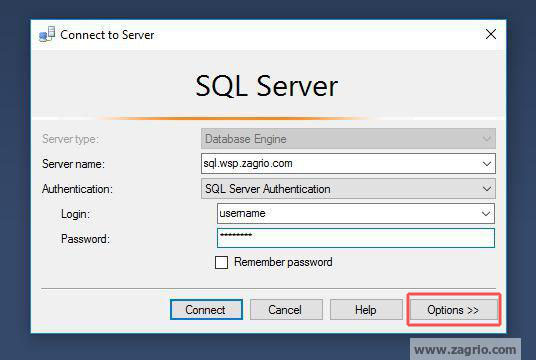The image size is (536, 360).
Task: Click the Server name: label
Action: 73,164
